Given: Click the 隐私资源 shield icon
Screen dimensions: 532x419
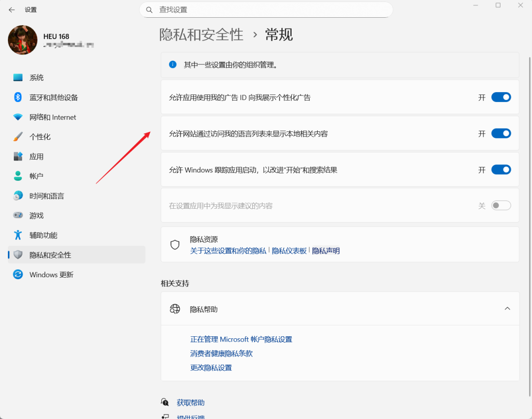Looking at the screenshot, I should (x=175, y=245).
